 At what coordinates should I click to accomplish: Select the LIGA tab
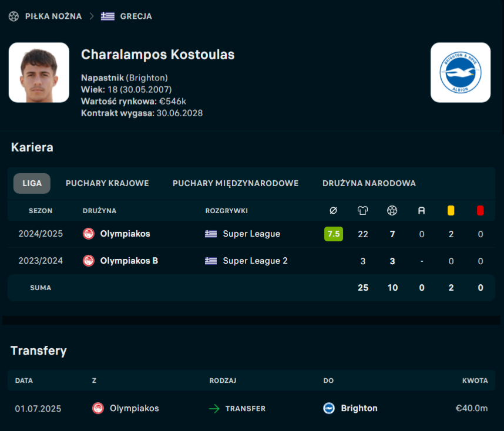coord(32,183)
